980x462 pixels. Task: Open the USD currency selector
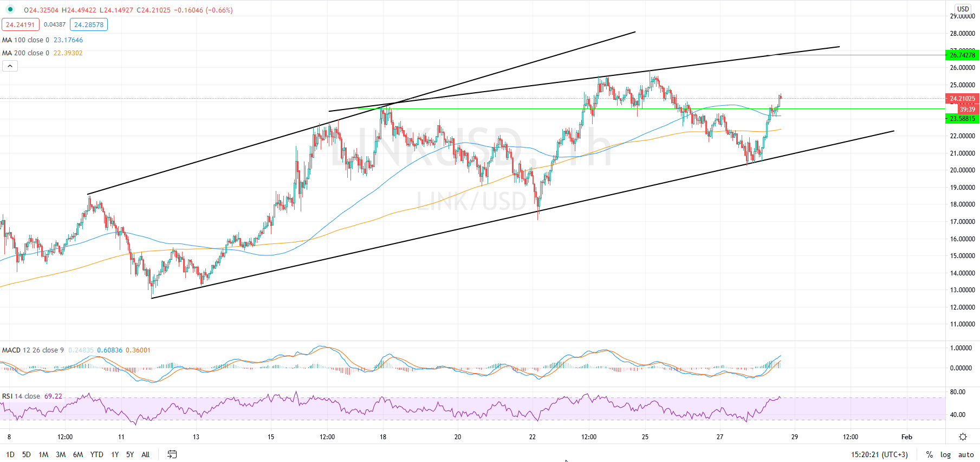click(963, 9)
